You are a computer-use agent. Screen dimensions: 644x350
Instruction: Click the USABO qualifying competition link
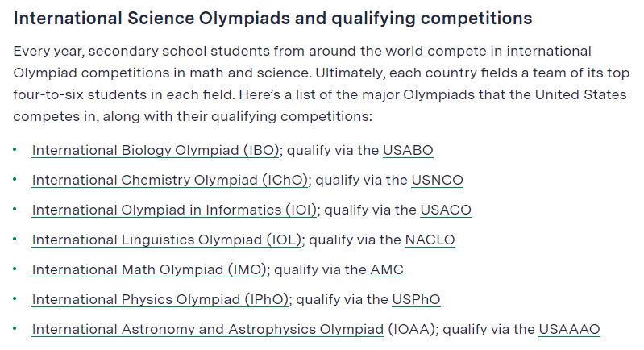pyautogui.click(x=408, y=150)
